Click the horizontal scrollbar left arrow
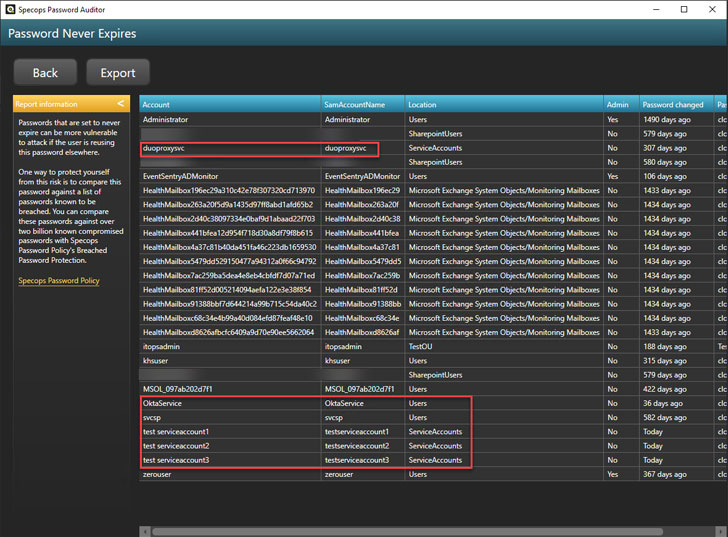The width and height of the screenshot is (728, 537). 145,531
